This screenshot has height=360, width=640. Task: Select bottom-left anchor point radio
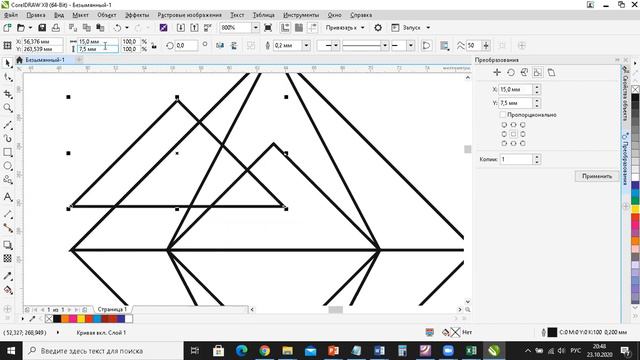click(504, 143)
